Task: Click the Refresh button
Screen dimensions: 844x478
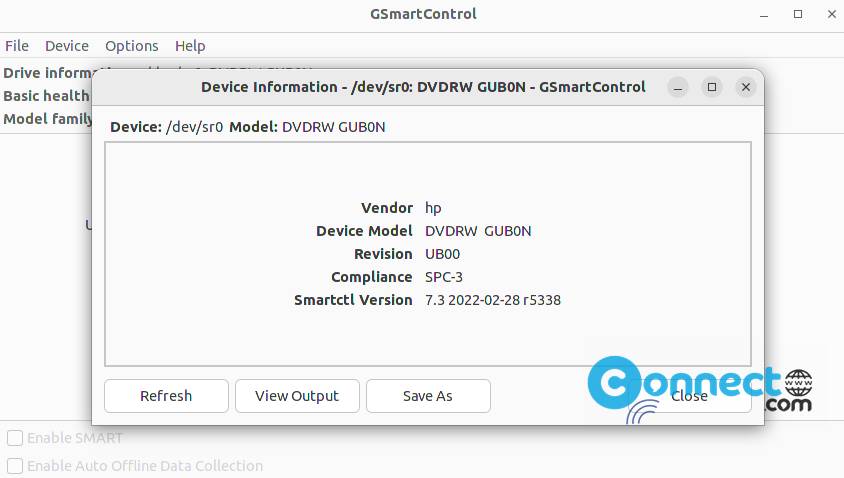Action: [x=166, y=396]
